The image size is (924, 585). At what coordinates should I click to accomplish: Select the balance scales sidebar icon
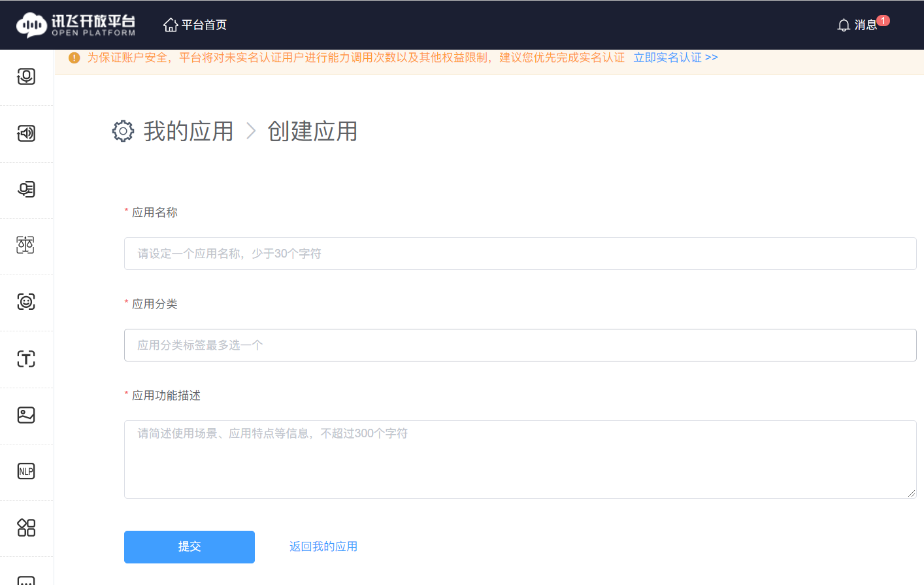point(25,245)
